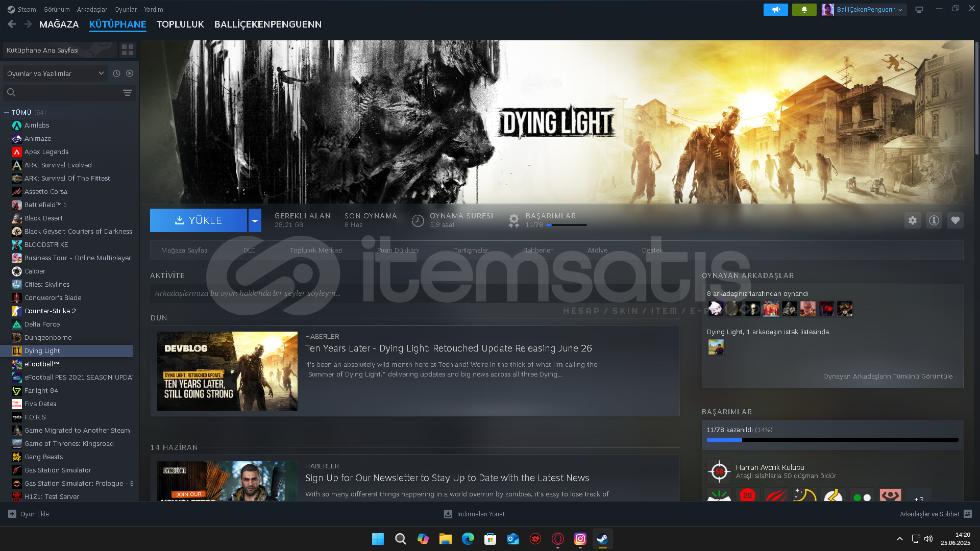This screenshot has width=980, height=551.
Task: Go back with the navigation arrow
Action: point(12,24)
